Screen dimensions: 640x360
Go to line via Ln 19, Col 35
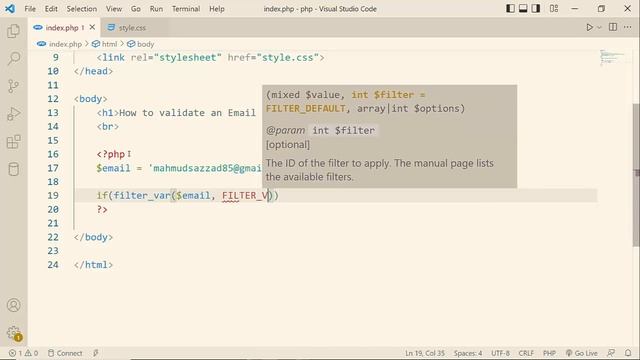[x=424, y=353]
